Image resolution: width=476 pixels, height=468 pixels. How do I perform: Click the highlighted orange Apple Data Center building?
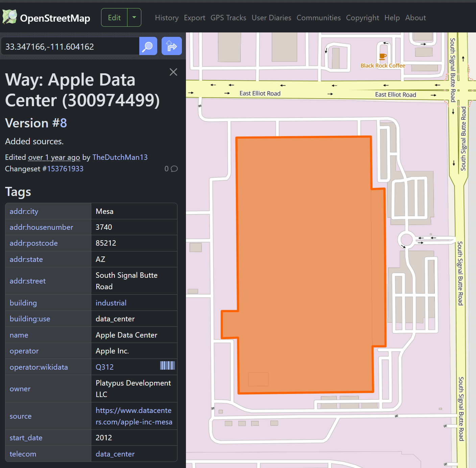tap(304, 264)
